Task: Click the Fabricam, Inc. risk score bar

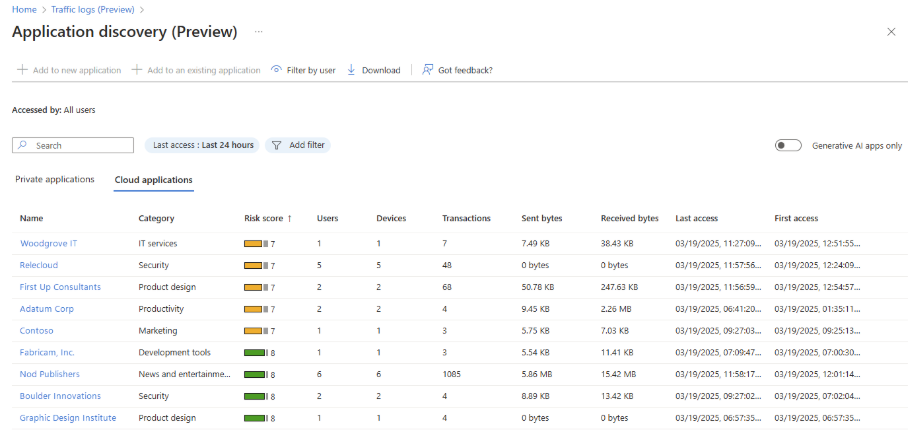Action: (x=256, y=353)
